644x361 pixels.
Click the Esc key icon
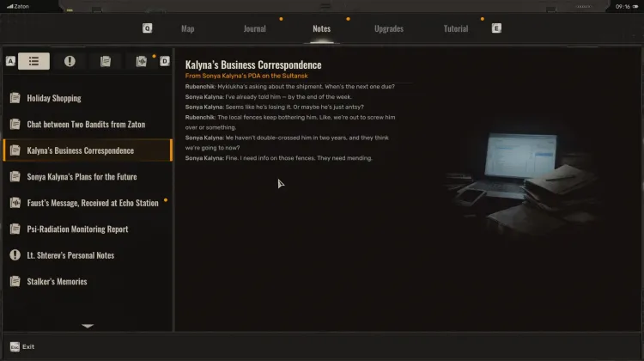[x=15, y=347]
